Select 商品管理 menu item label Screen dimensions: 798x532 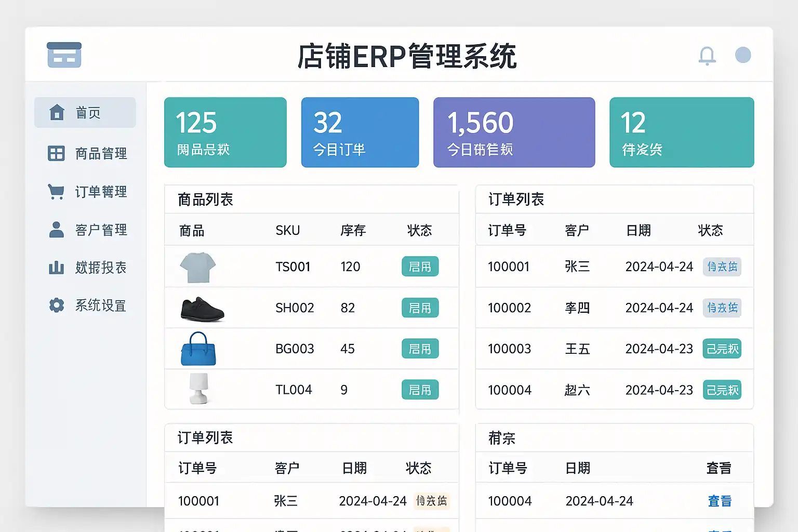click(101, 153)
